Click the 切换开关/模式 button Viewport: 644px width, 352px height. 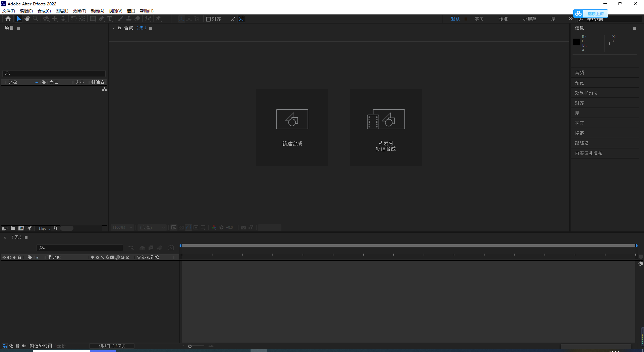coord(112,346)
